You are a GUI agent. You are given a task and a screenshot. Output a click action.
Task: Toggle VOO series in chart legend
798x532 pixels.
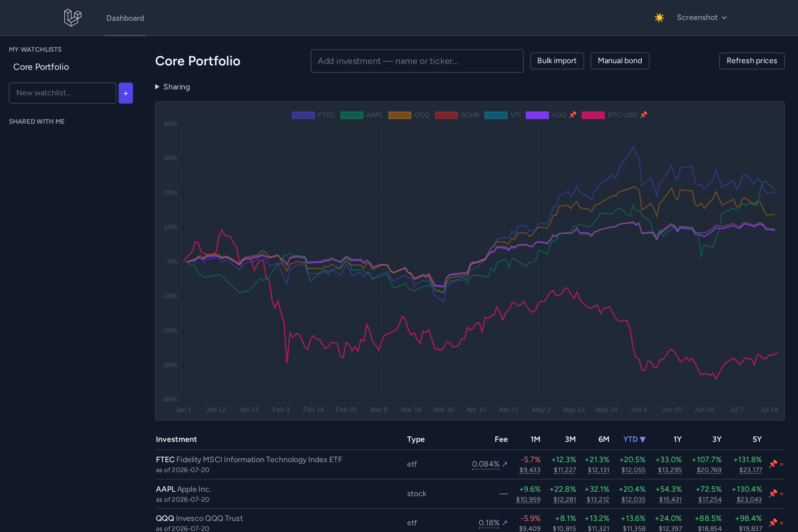click(x=551, y=115)
